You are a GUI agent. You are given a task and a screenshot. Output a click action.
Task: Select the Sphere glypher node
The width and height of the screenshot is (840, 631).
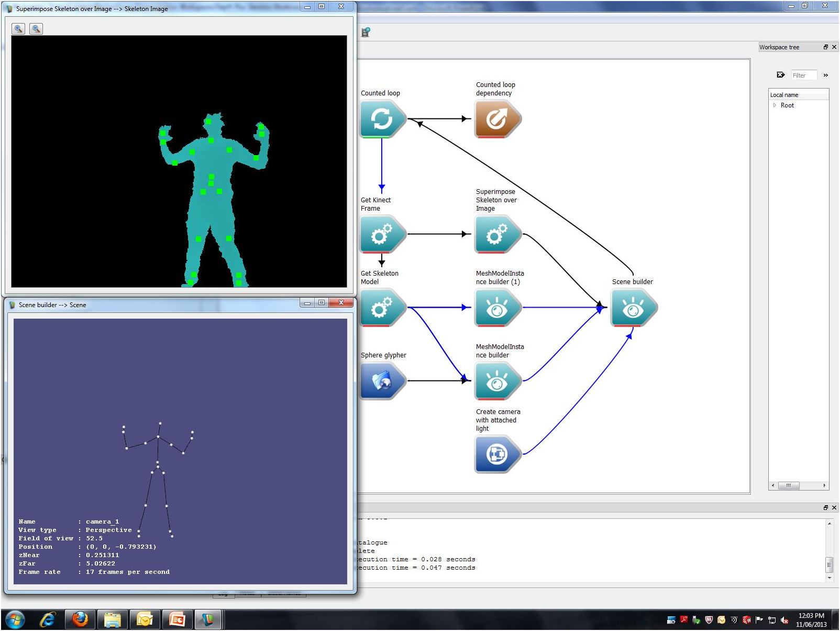pyautogui.click(x=382, y=381)
